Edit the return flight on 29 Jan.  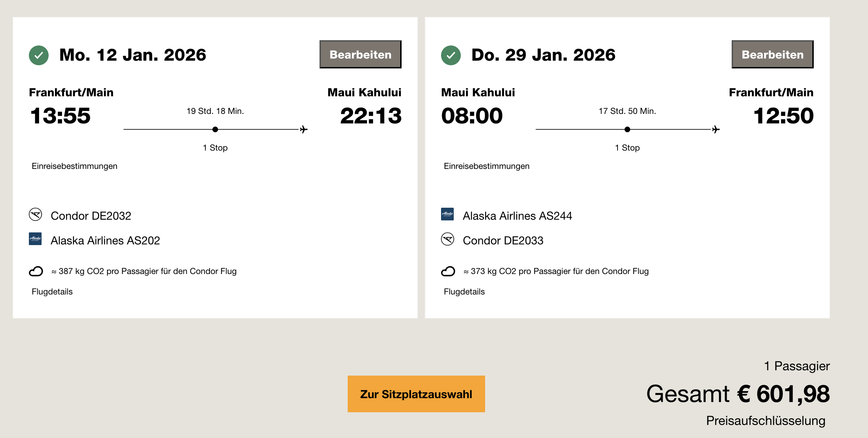tap(772, 54)
